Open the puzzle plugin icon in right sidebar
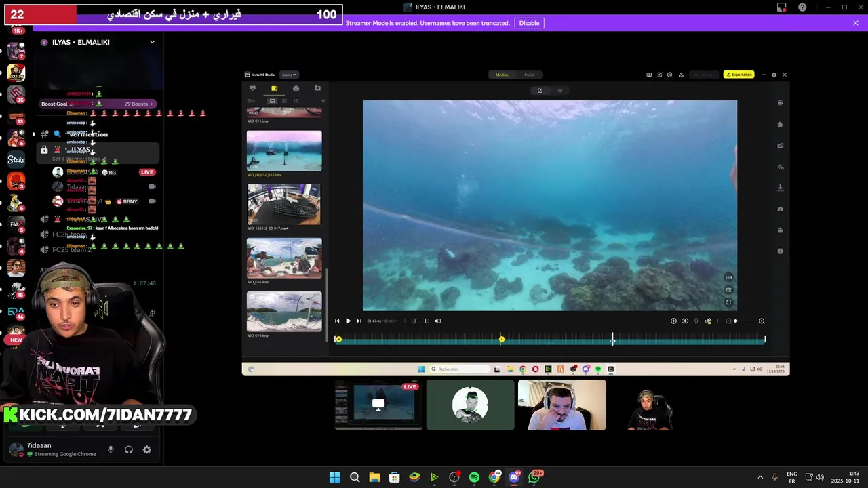The height and width of the screenshot is (488, 868). click(x=781, y=125)
